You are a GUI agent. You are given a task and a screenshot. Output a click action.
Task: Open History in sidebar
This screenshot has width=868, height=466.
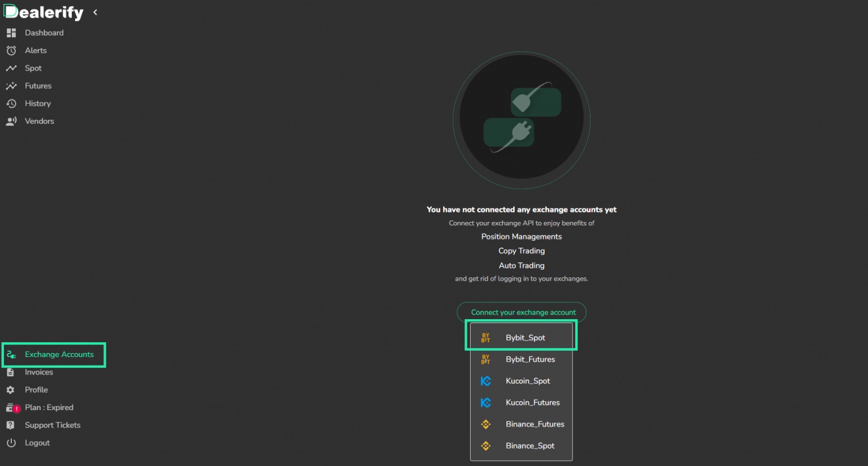[38, 103]
